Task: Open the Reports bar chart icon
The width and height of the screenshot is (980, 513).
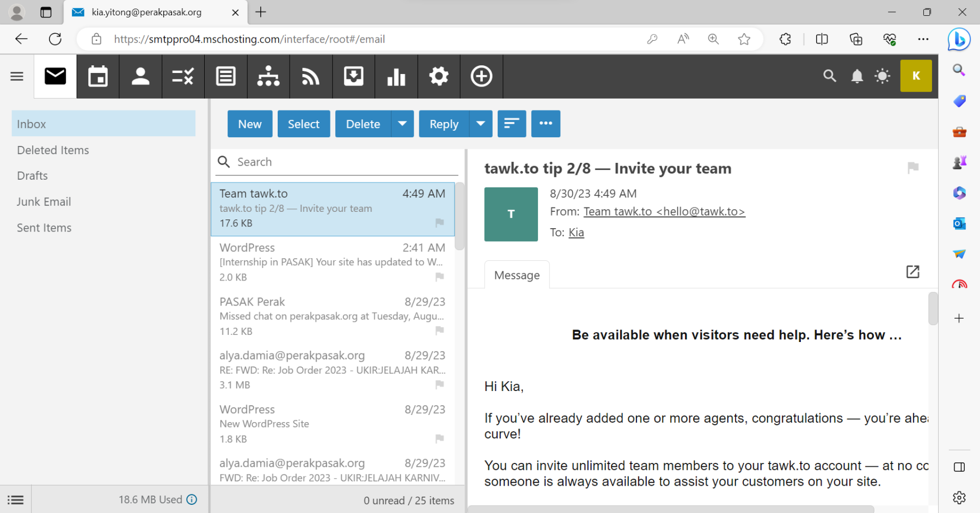Action: click(396, 76)
